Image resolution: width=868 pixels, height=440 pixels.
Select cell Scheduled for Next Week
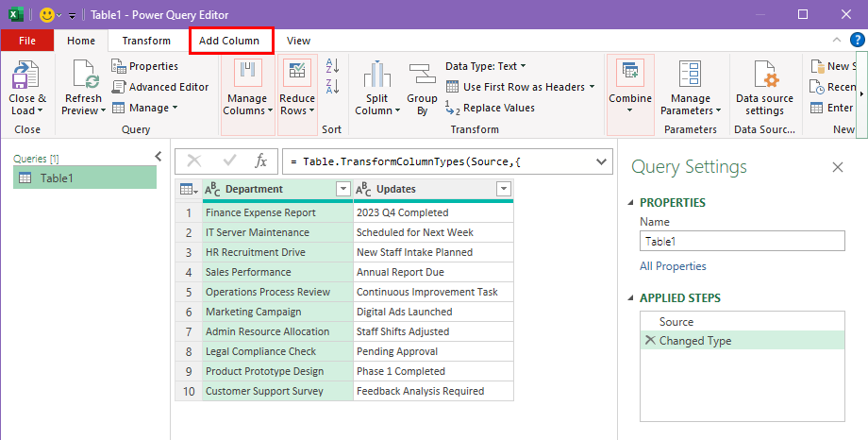point(433,232)
